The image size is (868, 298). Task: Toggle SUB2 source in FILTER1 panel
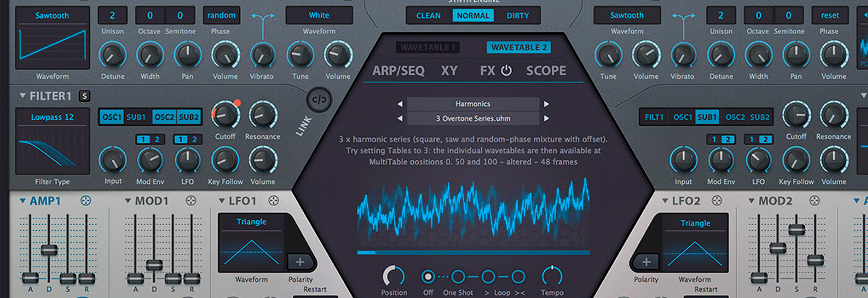coord(189,117)
